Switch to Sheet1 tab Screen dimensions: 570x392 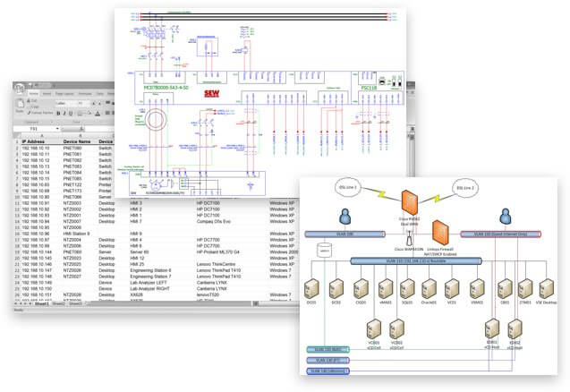pos(41,303)
